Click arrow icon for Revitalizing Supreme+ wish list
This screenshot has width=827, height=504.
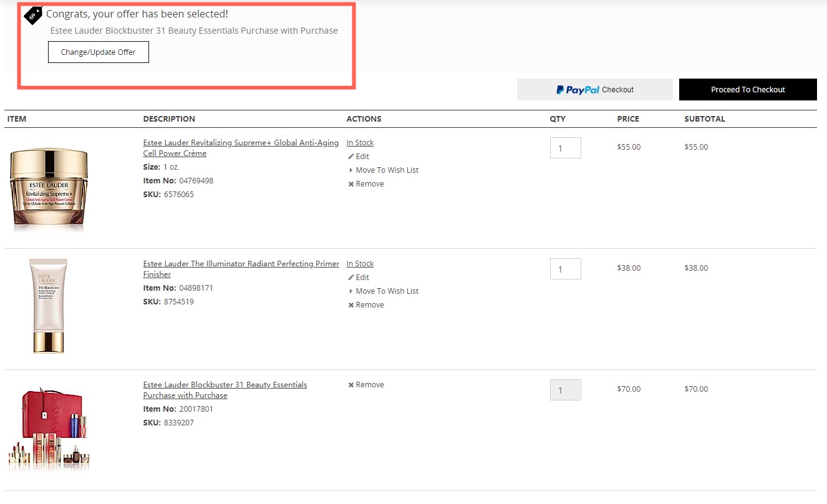[351, 170]
